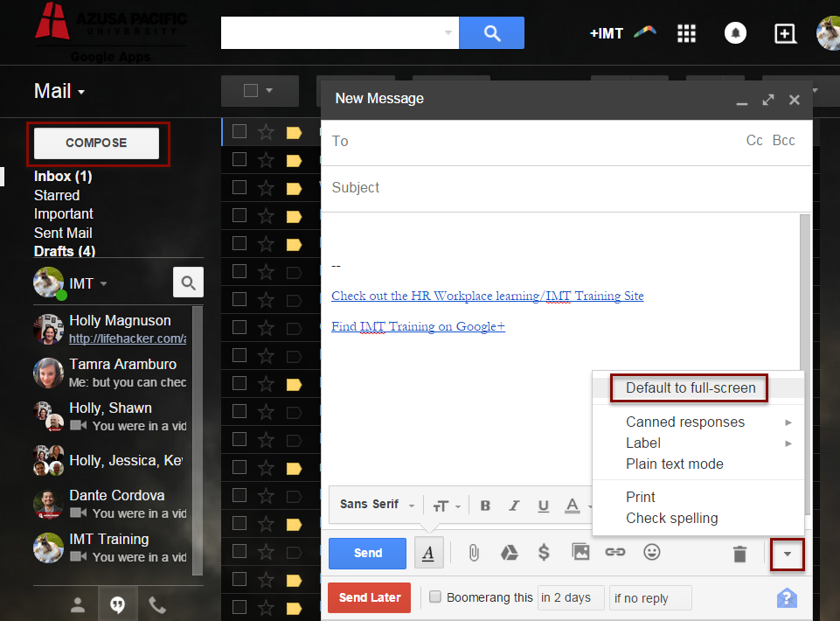Discard draft with the trash icon

(739, 554)
